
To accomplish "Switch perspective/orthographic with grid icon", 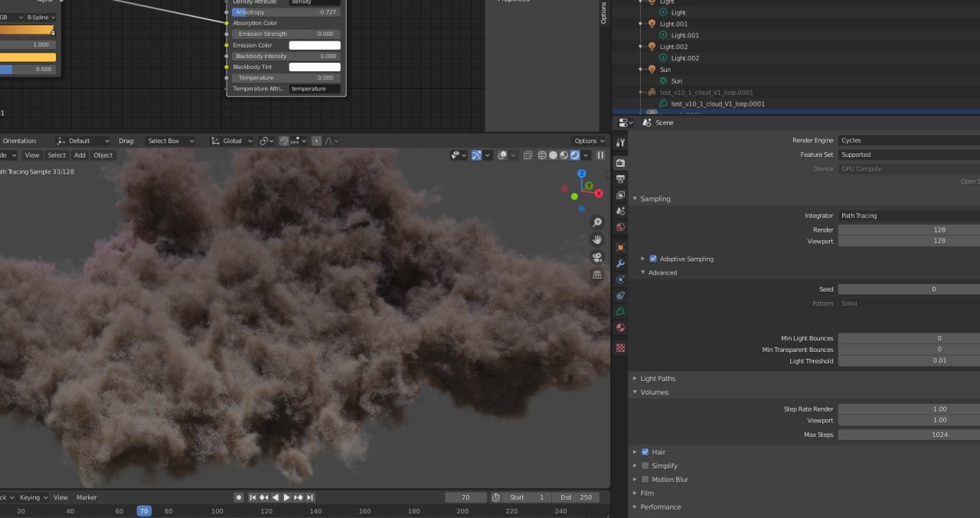I will pos(597,275).
